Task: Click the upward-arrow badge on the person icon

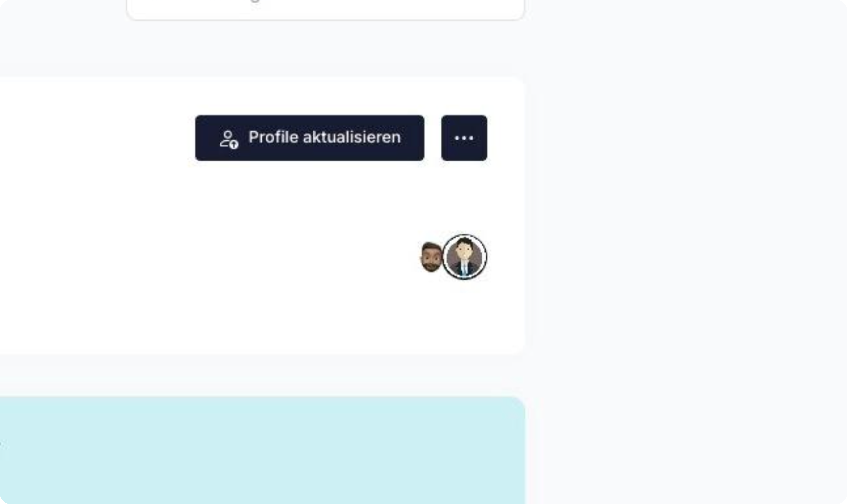Action: 234,145
